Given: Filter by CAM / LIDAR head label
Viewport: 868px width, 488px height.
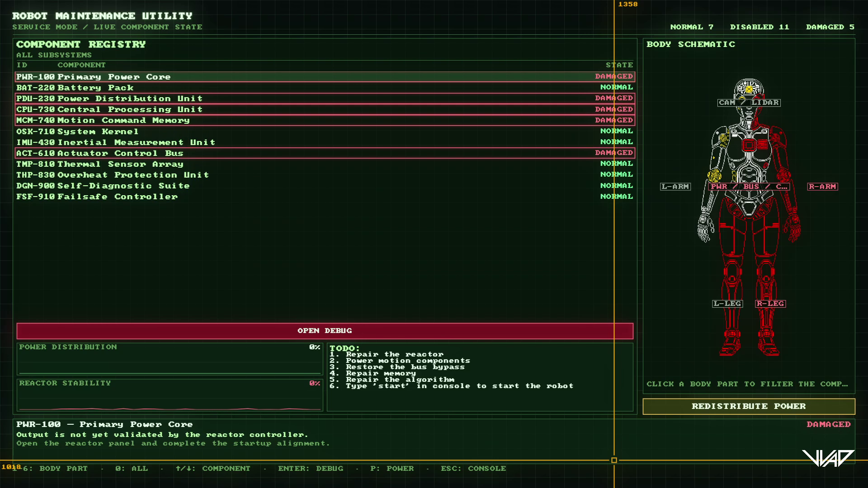Looking at the screenshot, I should 749,103.
